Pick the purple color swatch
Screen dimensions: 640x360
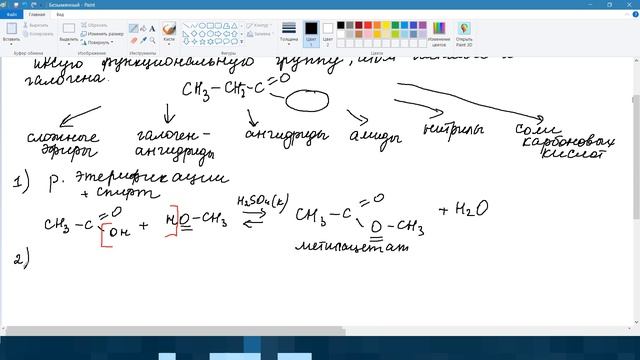422,25
